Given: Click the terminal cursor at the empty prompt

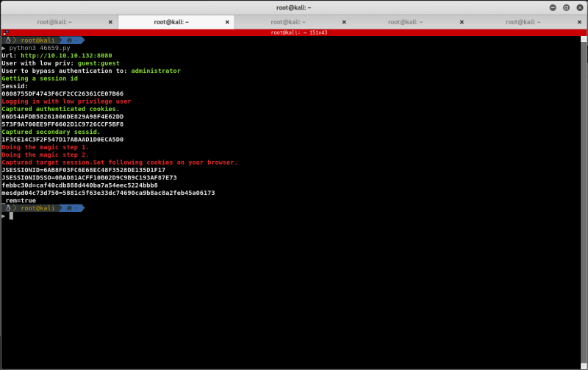Looking at the screenshot, I should tap(11, 216).
